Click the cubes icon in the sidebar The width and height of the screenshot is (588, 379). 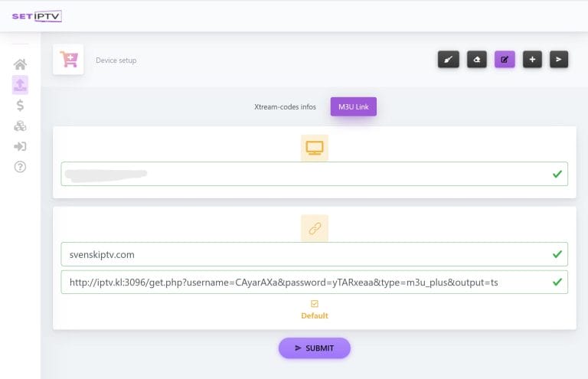pyautogui.click(x=21, y=126)
